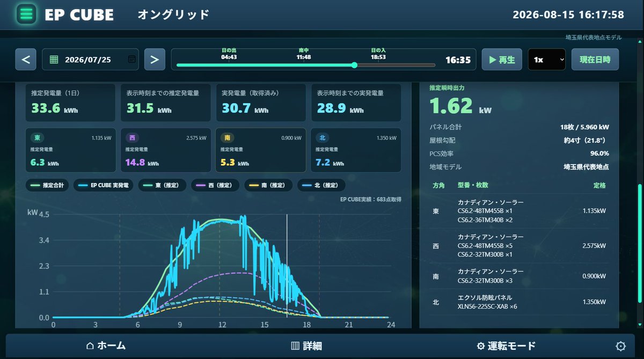Select the 南 estimated generation card
The image size is (644, 359).
[x=261, y=150]
